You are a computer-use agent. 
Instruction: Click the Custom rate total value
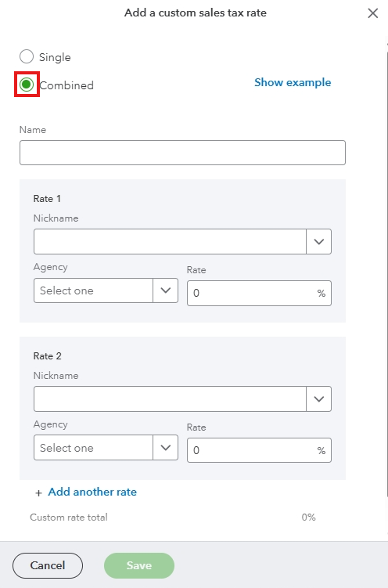click(x=309, y=517)
